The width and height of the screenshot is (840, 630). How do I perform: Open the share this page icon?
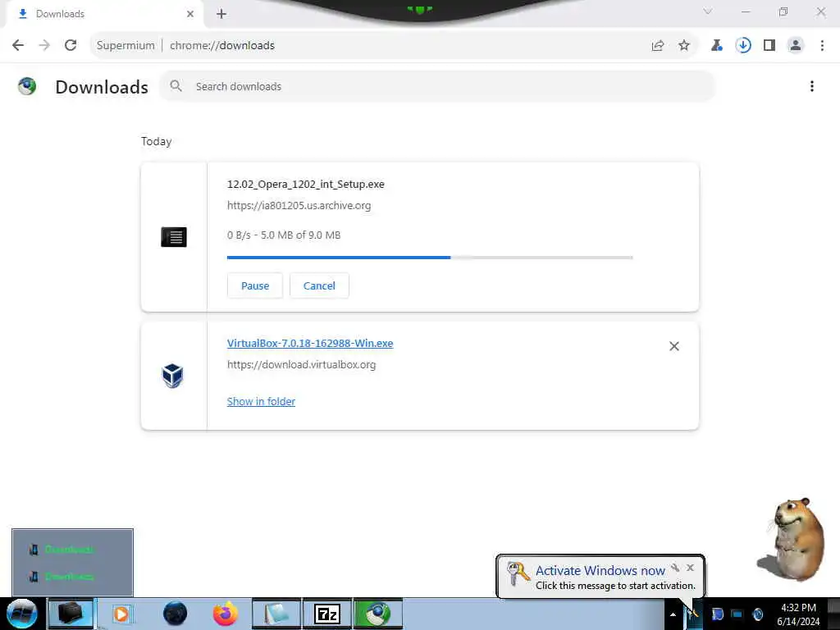click(x=658, y=46)
